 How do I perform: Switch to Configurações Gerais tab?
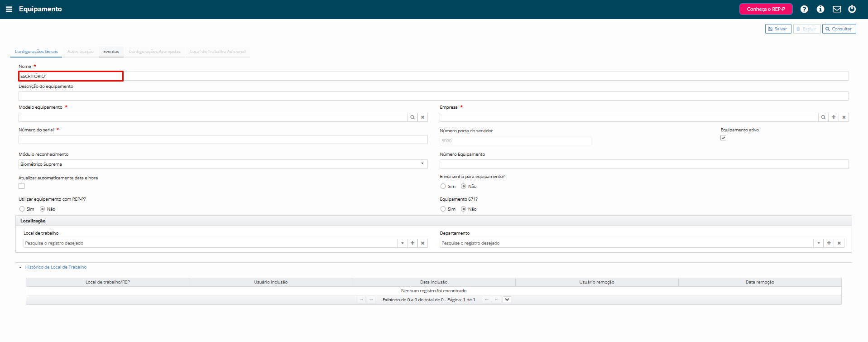click(x=36, y=52)
